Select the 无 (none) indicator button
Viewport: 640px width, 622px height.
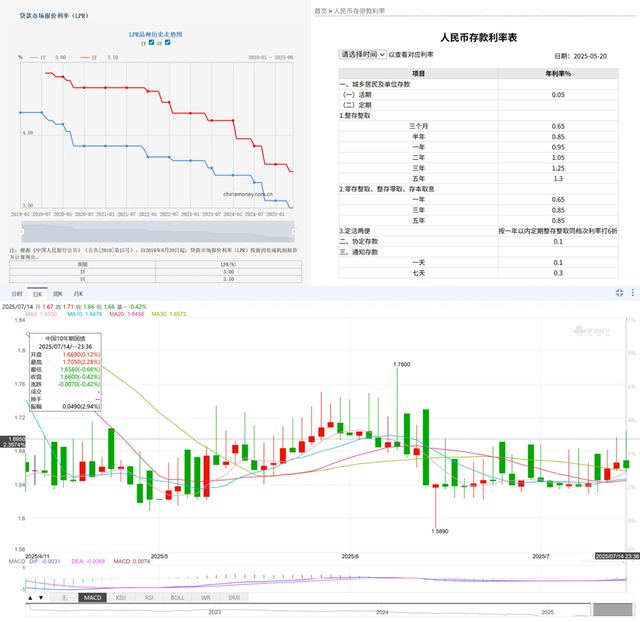click(x=64, y=598)
